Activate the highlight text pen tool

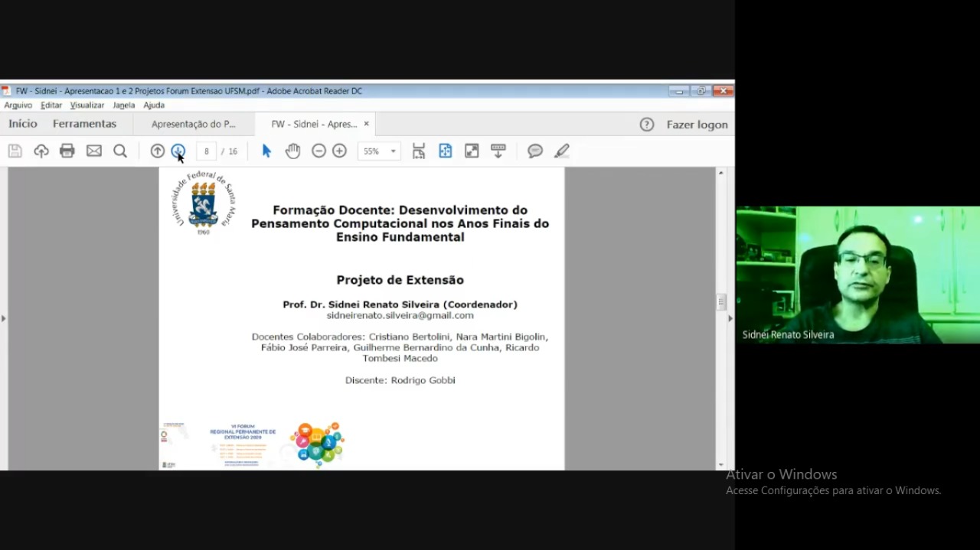[562, 151]
